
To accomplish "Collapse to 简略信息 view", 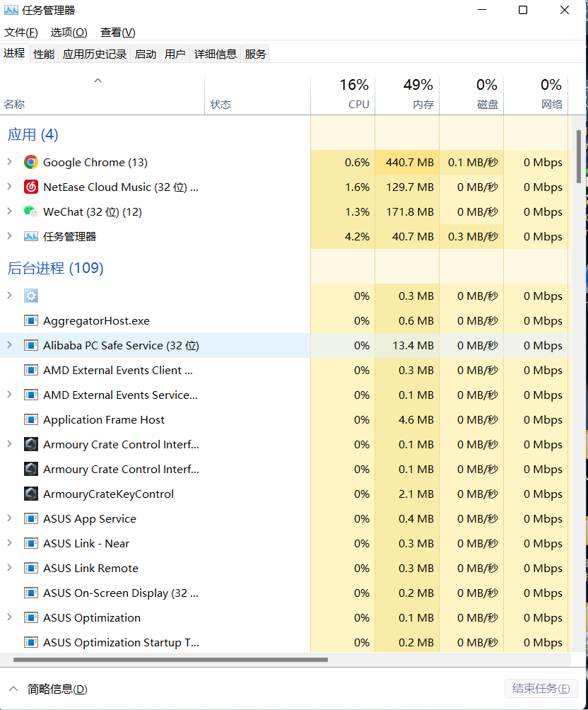I will [x=48, y=689].
